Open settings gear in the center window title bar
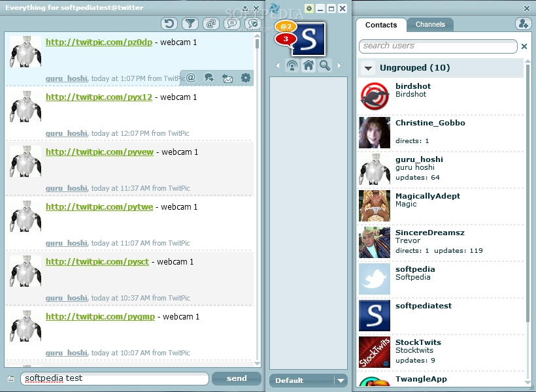Viewport: 536px width, 392px height. tap(309, 8)
